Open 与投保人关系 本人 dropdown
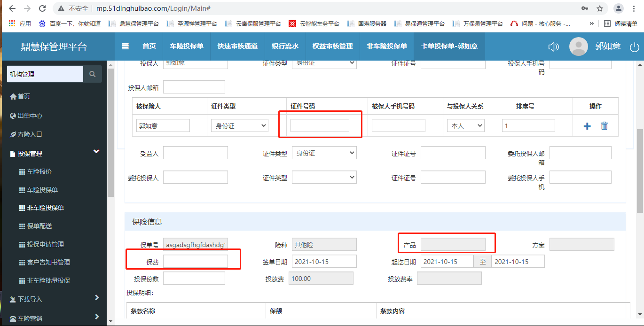Image resolution: width=644 pixels, height=326 pixels. point(465,125)
